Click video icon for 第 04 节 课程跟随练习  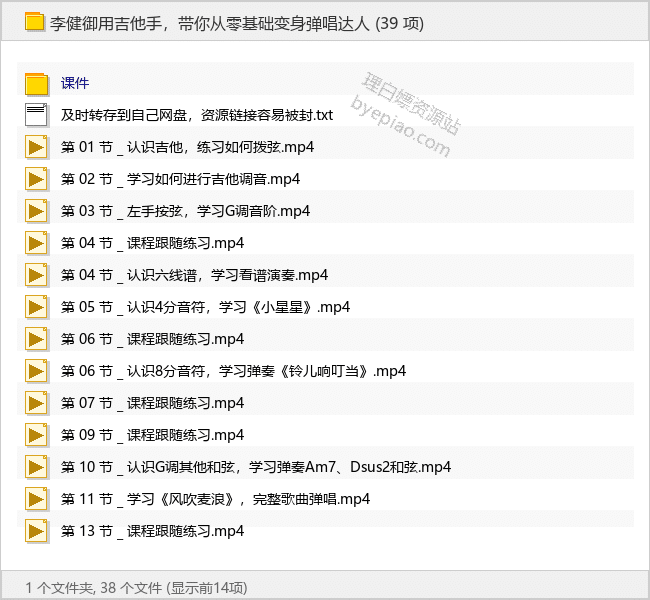(36, 243)
